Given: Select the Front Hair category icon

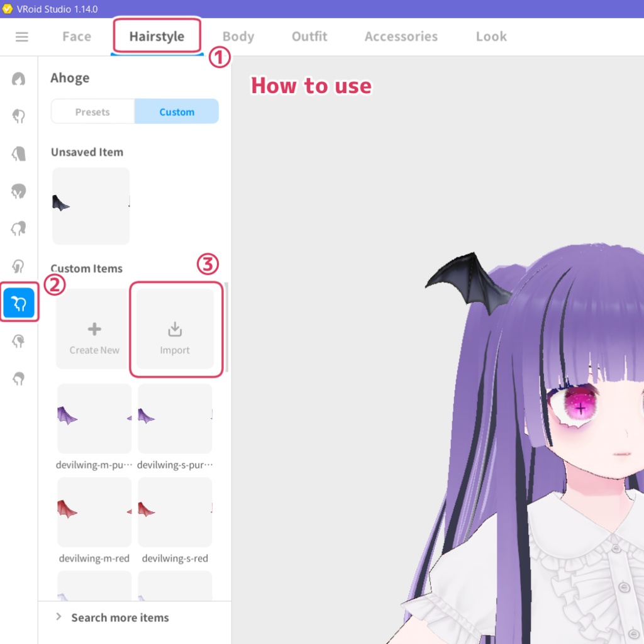Looking at the screenshot, I should tap(19, 116).
